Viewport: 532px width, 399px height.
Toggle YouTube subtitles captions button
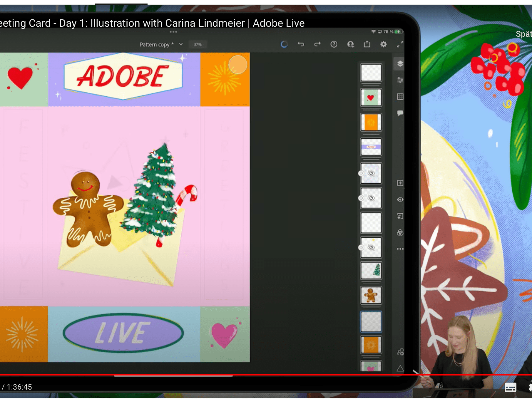click(x=510, y=387)
